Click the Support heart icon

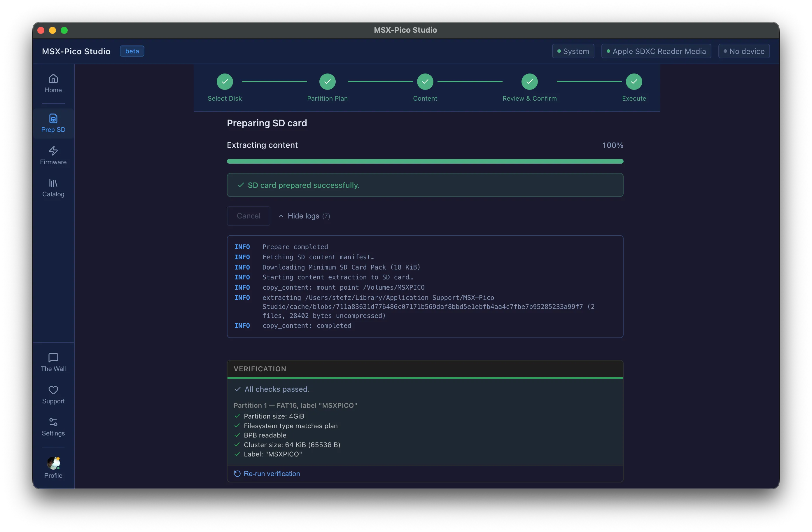53,390
